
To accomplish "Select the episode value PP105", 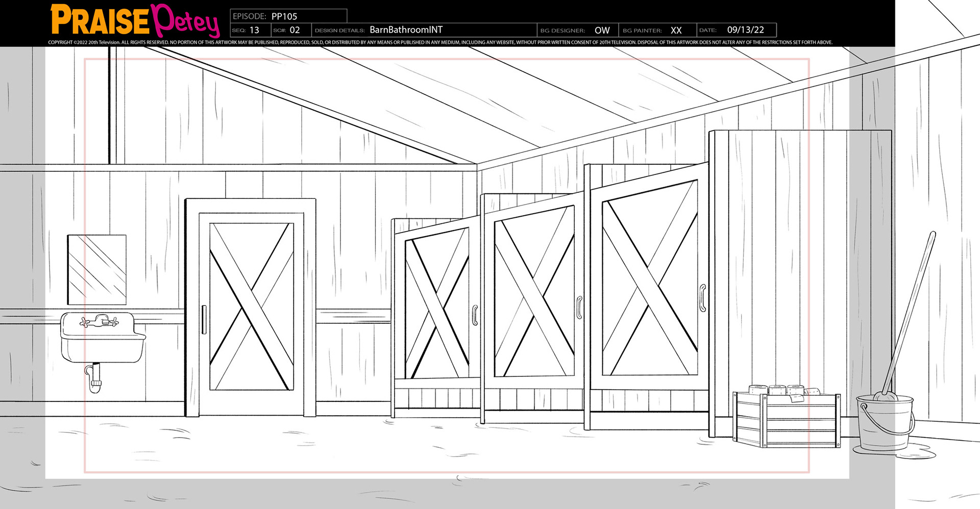I will [284, 16].
